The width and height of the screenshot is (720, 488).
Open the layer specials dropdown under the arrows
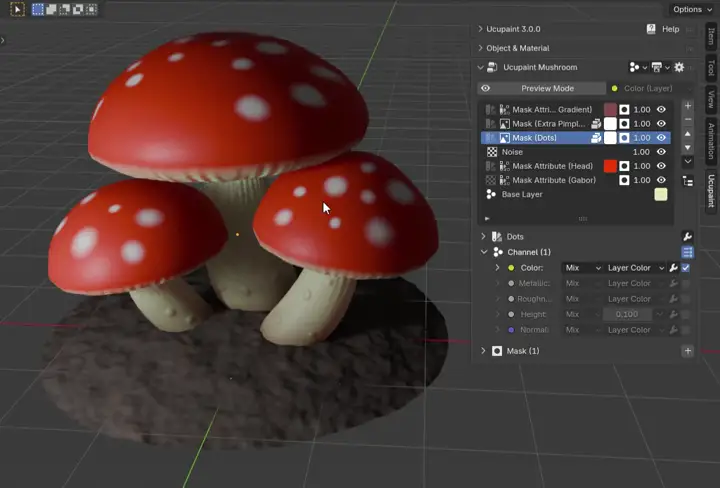point(688,161)
